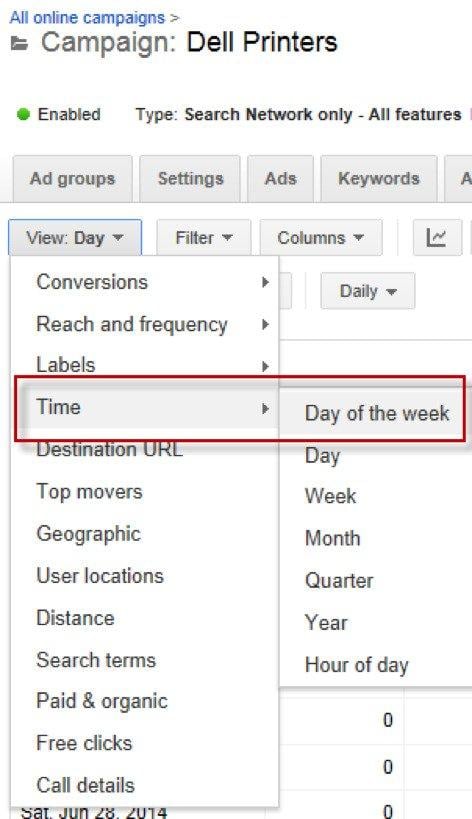Open the Filter dropdown
The image size is (472, 819).
pyautogui.click(x=204, y=238)
